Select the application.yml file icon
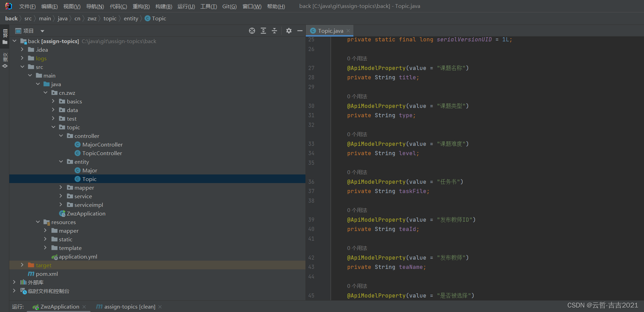The height and width of the screenshot is (312, 644). [x=54, y=256]
